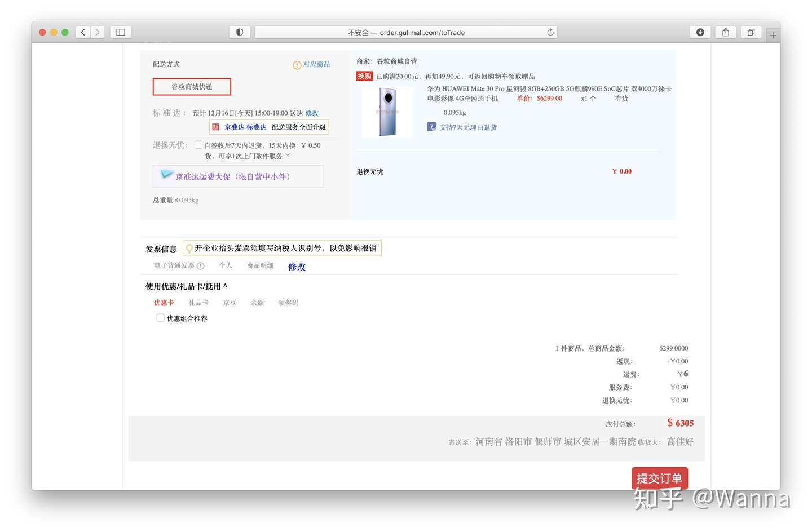This screenshot has width=812, height=532.
Task: Open the privacy shield icon
Action: [x=240, y=32]
